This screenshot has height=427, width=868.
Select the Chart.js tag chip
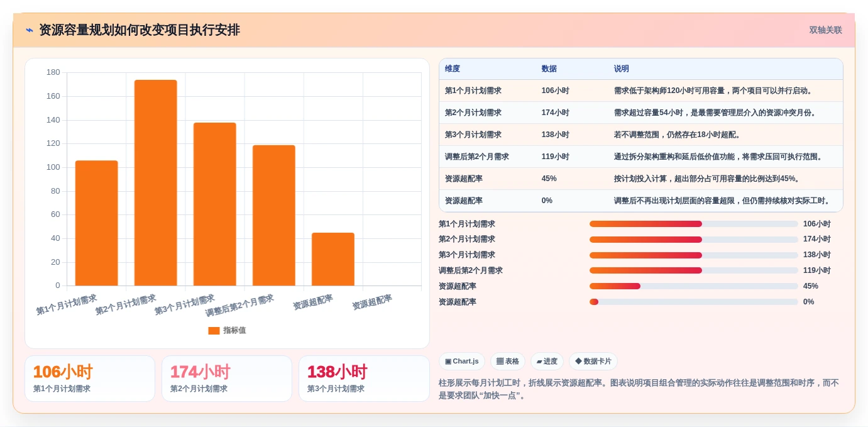(x=462, y=361)
